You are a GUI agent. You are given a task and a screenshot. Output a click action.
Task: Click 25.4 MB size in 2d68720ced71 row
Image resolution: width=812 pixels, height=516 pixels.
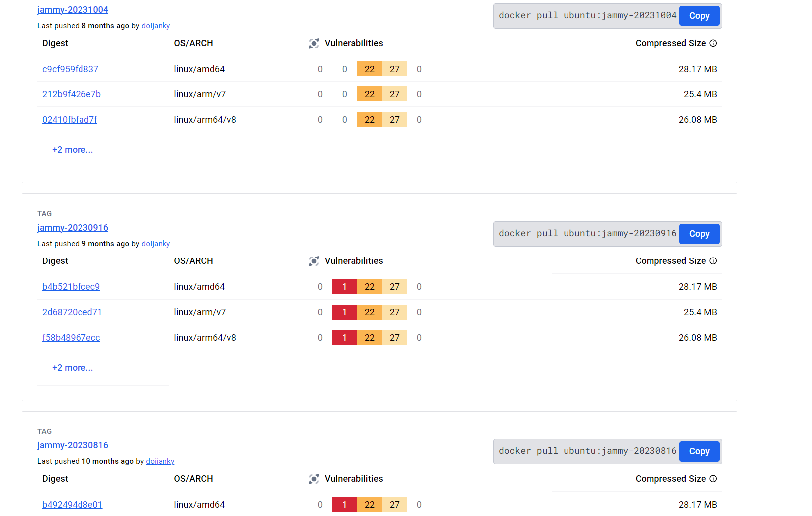click(700, 312)
